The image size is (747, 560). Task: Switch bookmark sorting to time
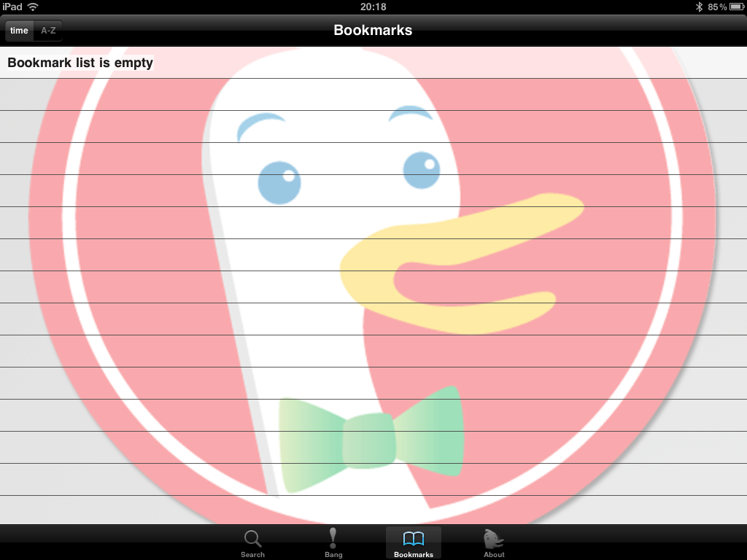coord(19,31)
